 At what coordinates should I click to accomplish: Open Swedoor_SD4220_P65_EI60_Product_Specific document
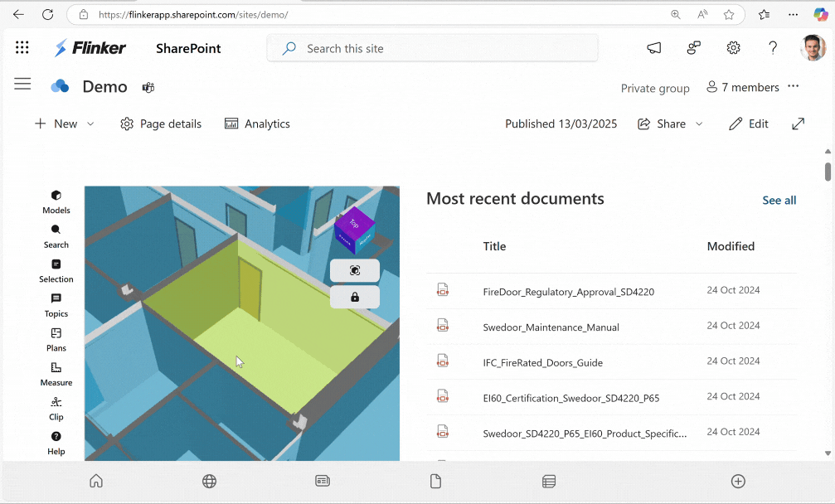[x=585, y=434]
